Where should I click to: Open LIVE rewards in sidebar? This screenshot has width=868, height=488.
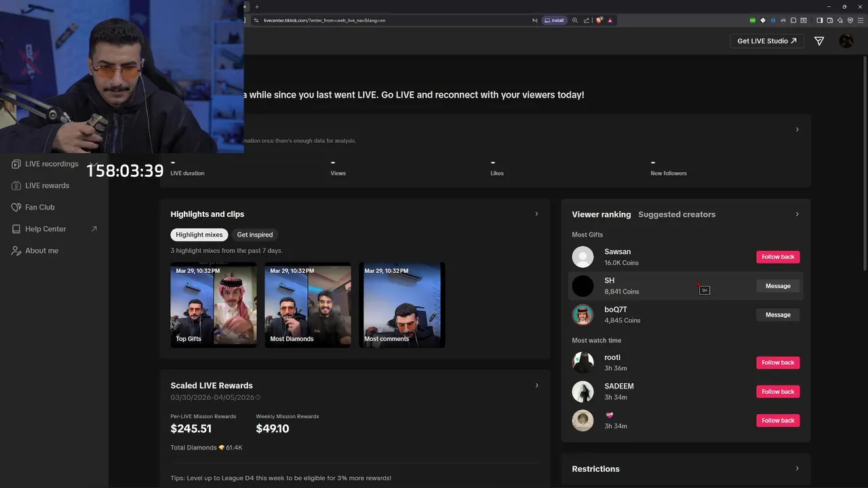tap(41, 186)
